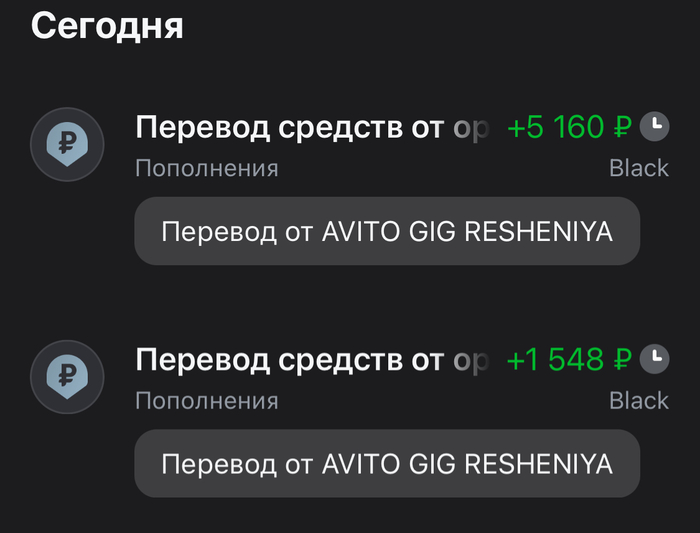The width and height of the screenshot is (700, 533).
Task: Click the clock icon beside +1 548 ₽
Action: pyautogui.click(x=654, y=357)
